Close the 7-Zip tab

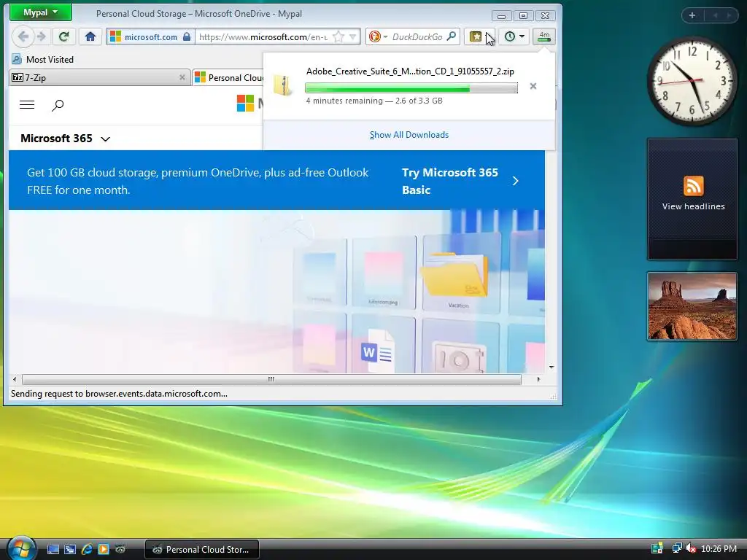tap(182, 77)
